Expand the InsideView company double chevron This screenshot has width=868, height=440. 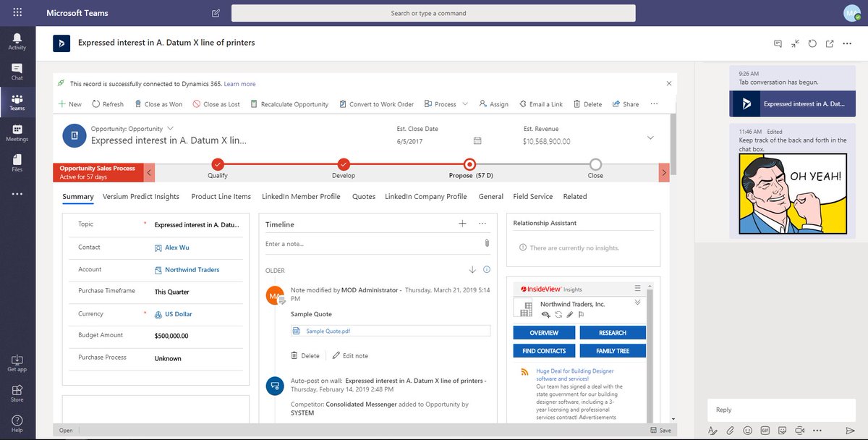(x=637, y=302)
